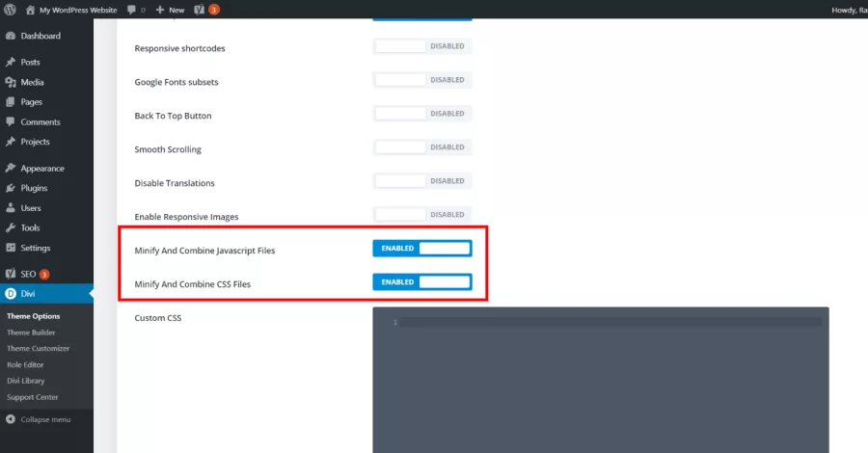Image resolution: width=868 pixels, height=453 pixels.
Task: Click the Comments icon in sidebar
Action: 11,121
